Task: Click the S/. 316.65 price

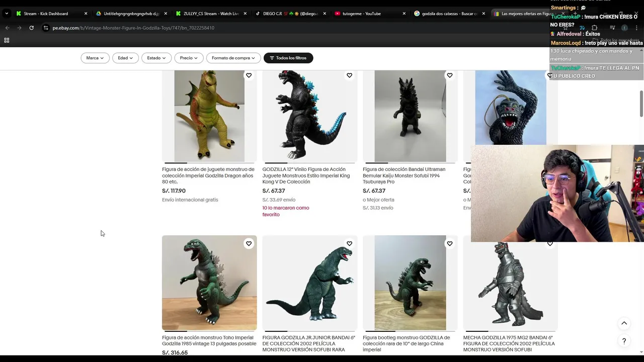Action: [x=175, y=352]
